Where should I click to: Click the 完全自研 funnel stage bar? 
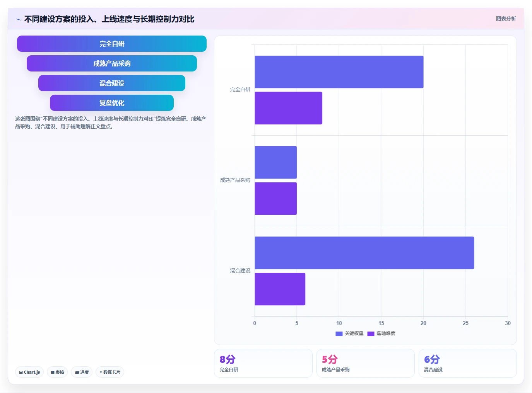(112, 44)
